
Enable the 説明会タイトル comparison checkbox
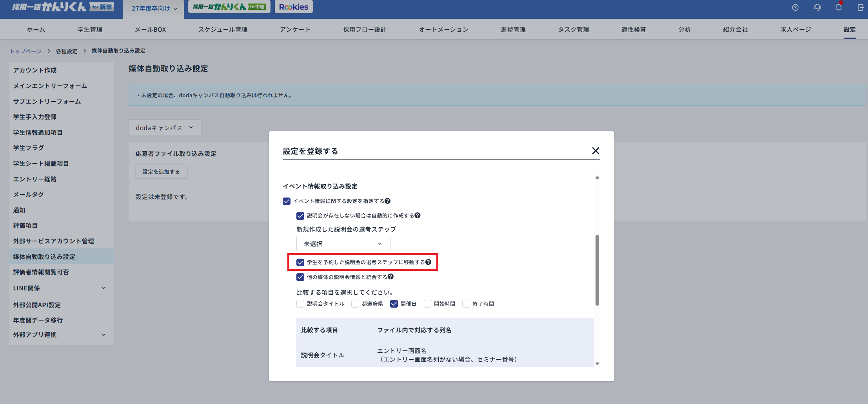tap(300, 304)
